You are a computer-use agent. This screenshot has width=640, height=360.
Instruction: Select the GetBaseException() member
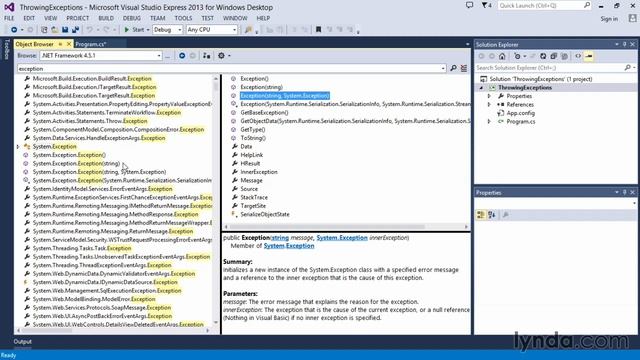[x=264, y=113]
